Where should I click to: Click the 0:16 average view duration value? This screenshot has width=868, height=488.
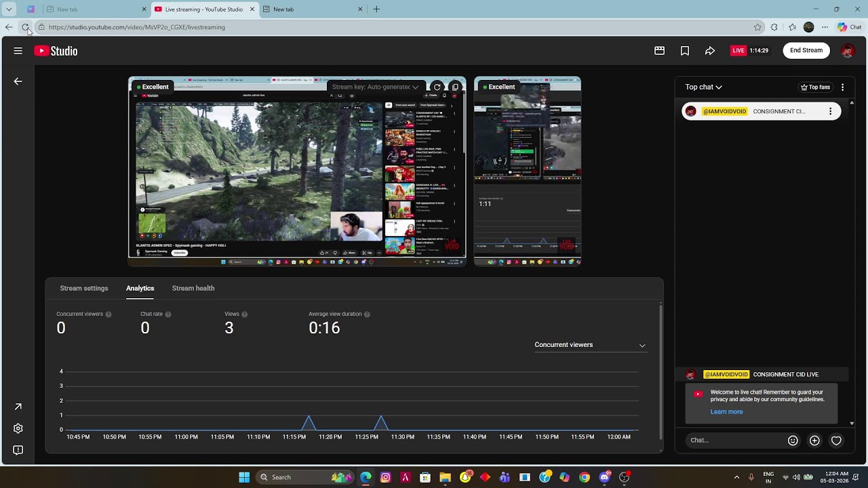point(324,329)
